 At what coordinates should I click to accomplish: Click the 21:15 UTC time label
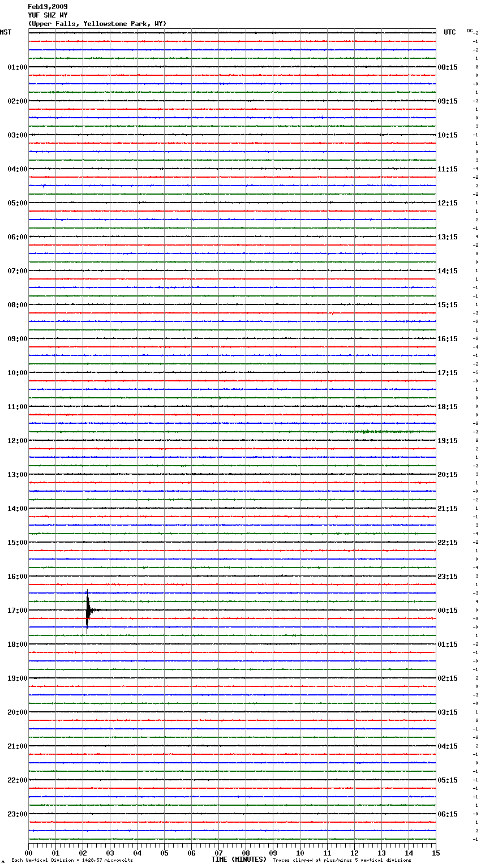tap(448, 509)
